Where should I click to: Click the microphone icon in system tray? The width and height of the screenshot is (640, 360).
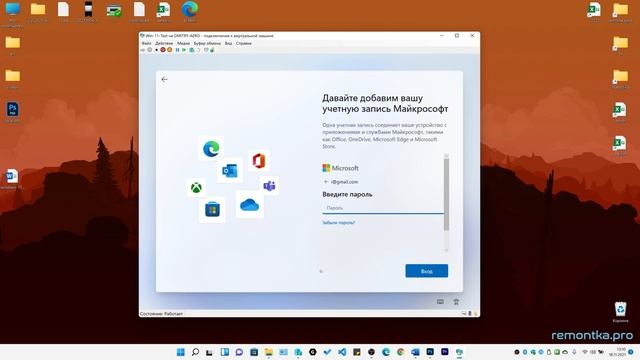pyautogui.click(x=574, y=352)
